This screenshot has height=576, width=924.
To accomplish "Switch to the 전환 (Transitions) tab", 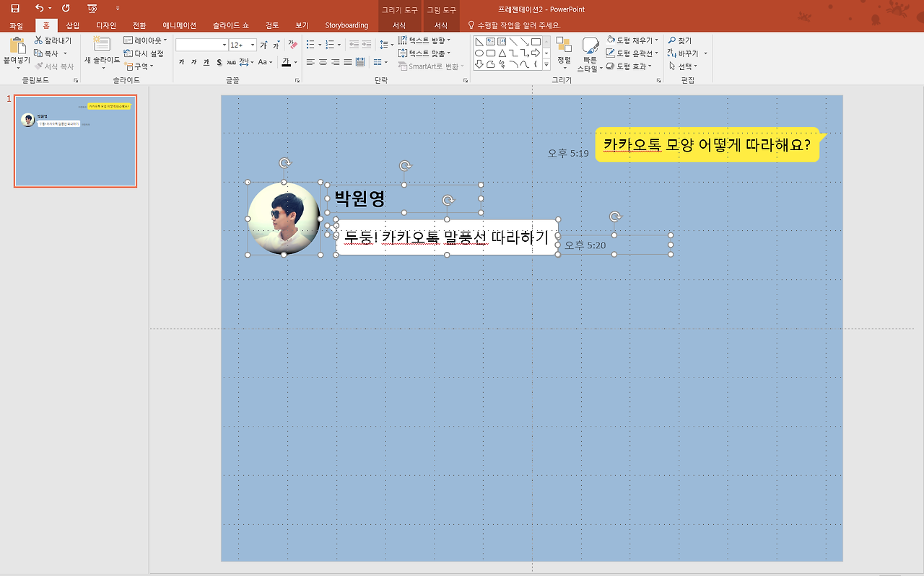I will pos(139,25).
